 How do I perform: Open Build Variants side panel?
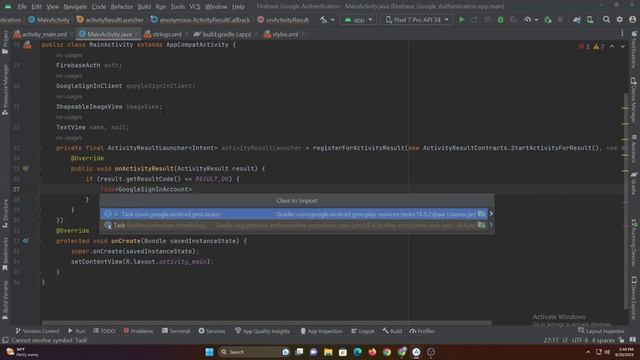click(5, 300)
